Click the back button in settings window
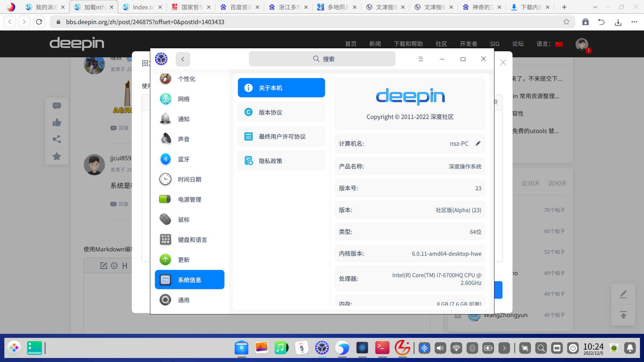The width and height of the screenshot is (644, 362). click(183, 59)
